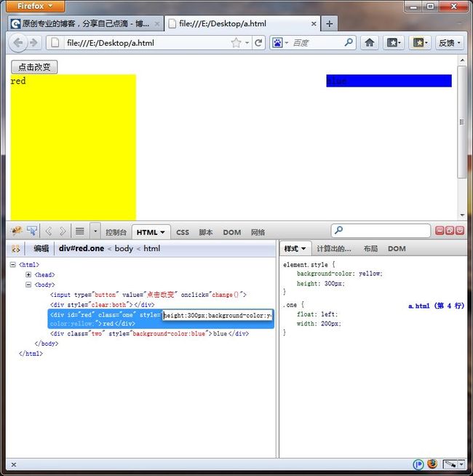
Task: Collapse the body tree node
Action: [x=28, y=285]
